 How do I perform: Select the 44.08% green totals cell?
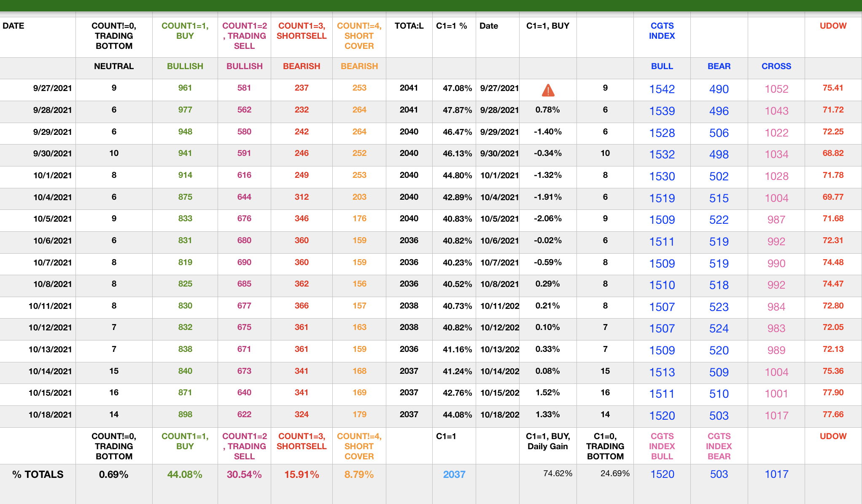coord(185,475)
